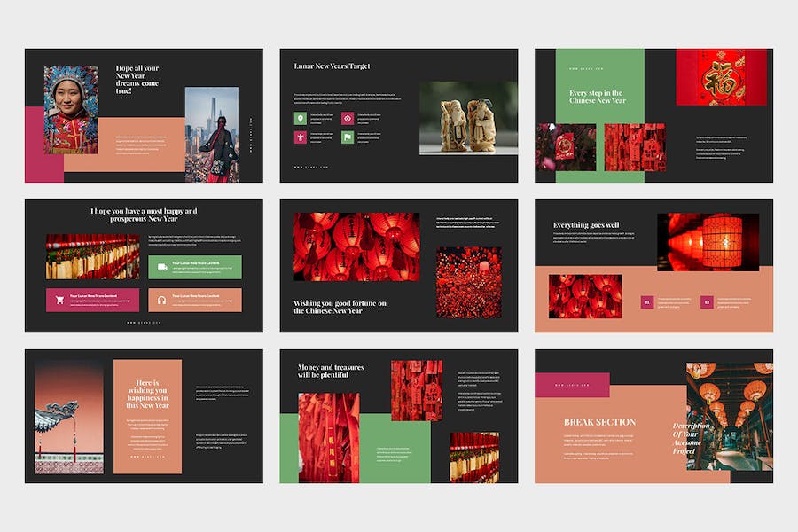This screenshot has height=532, width=798.
Task: Click the temple roof dragon photo
Action: (x=68, y=416)
